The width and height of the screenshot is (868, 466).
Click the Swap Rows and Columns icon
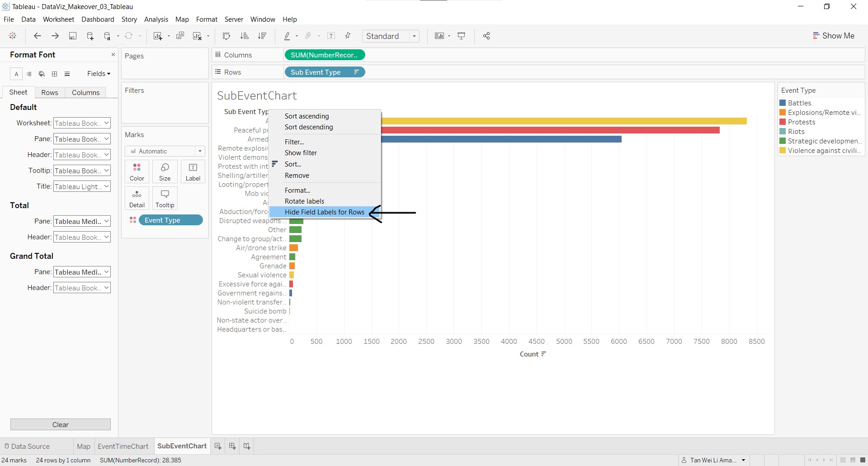(226, 36)
